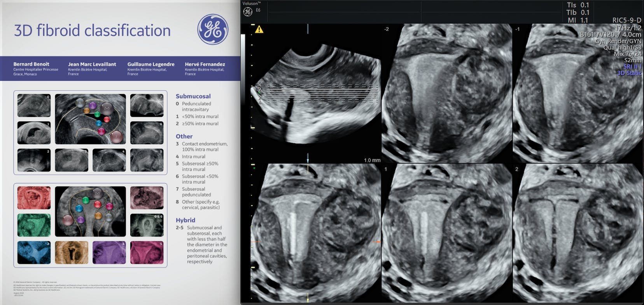Select the slice panel labeled 2
Viewport: 644px width, 305px height.
(x=577, y=233)
